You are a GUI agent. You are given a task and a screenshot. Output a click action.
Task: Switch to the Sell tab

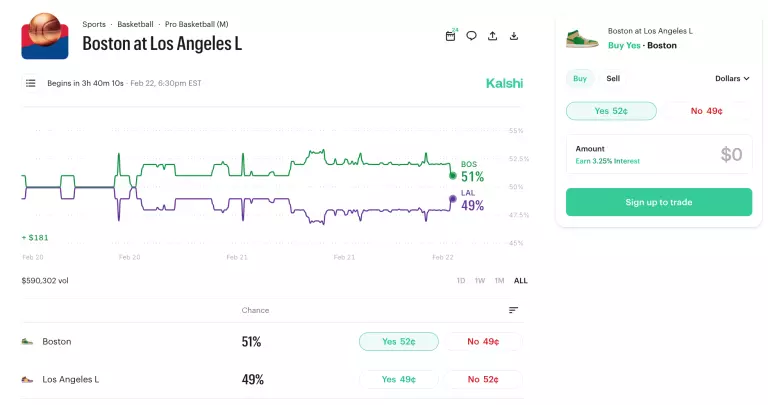tap(613, 78)
